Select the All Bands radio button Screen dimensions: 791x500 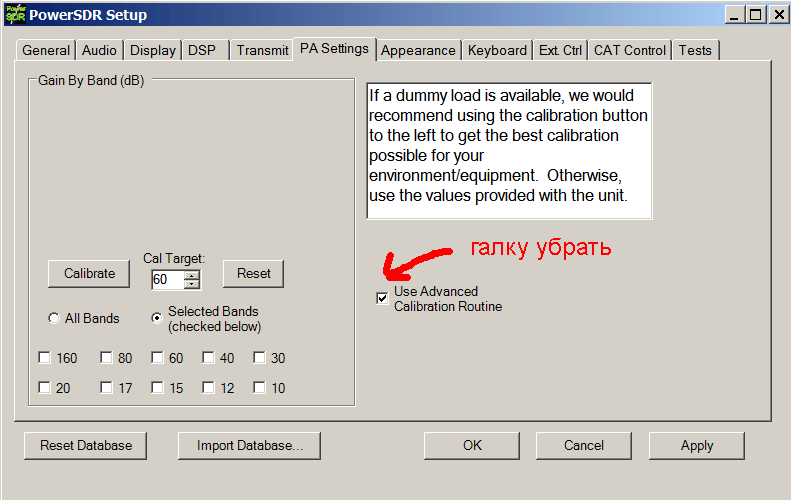54,319
